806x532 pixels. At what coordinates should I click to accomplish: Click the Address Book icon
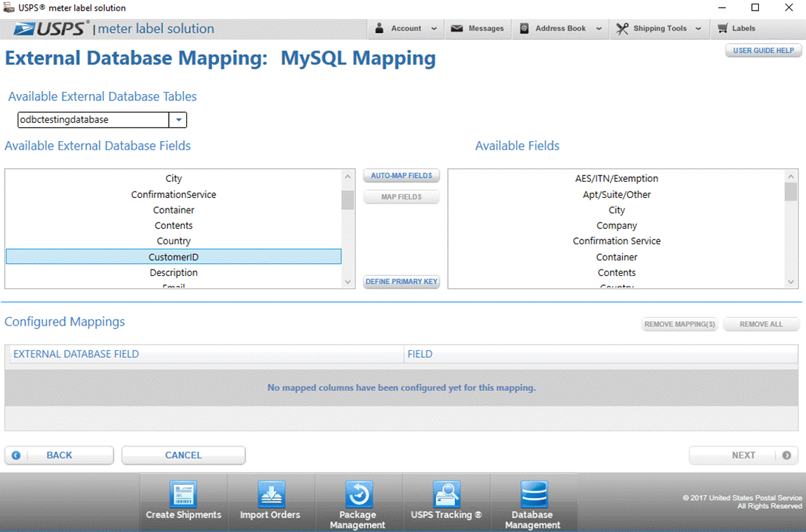[524, 28]
